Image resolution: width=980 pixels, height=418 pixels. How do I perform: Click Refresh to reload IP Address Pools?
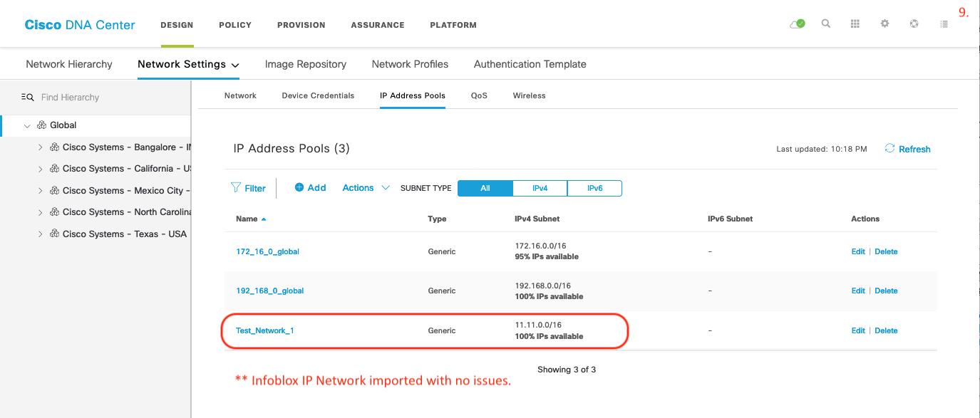[913, 149]
